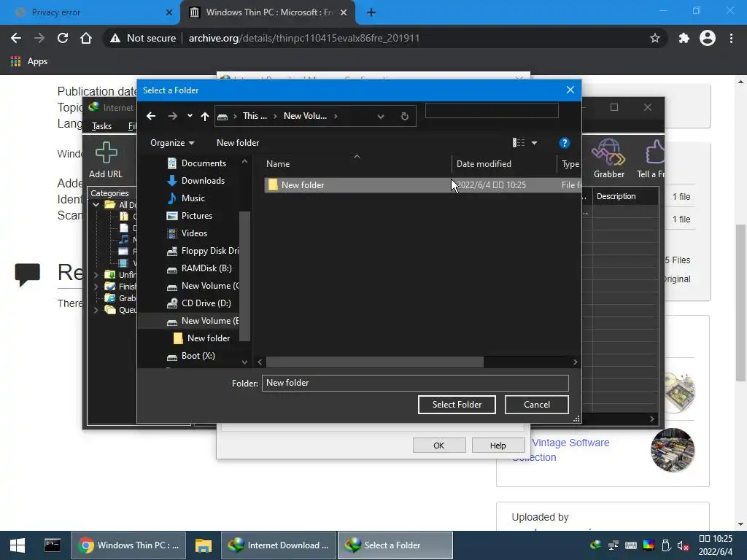This screenshot has height=560, width=747.
Task: Open Chrome extensions puzzle icon
Action: coord(684,38)
